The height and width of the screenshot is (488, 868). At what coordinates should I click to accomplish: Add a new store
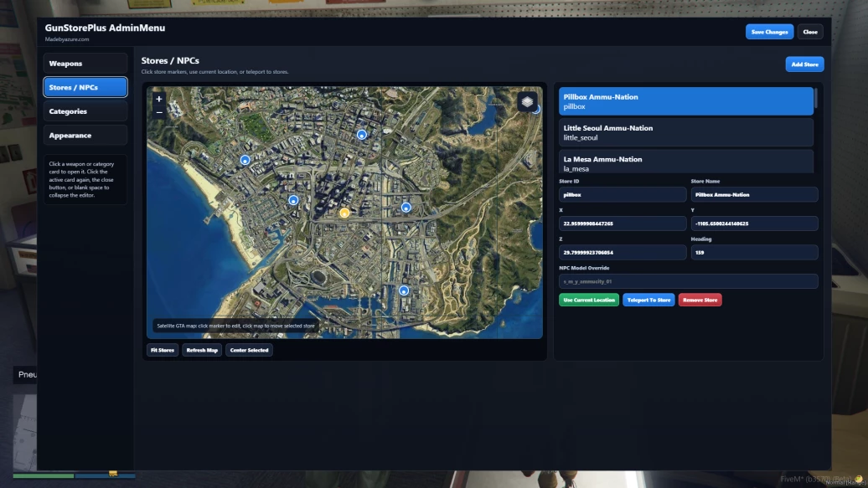804,64
